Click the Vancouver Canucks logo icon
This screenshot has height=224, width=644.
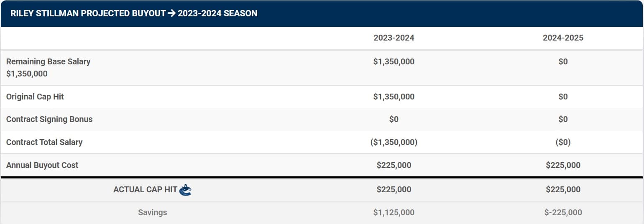coord(185,190)
